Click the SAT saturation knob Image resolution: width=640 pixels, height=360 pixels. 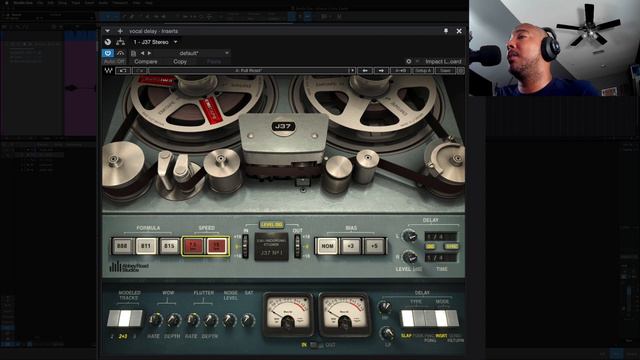pos(248,320)
